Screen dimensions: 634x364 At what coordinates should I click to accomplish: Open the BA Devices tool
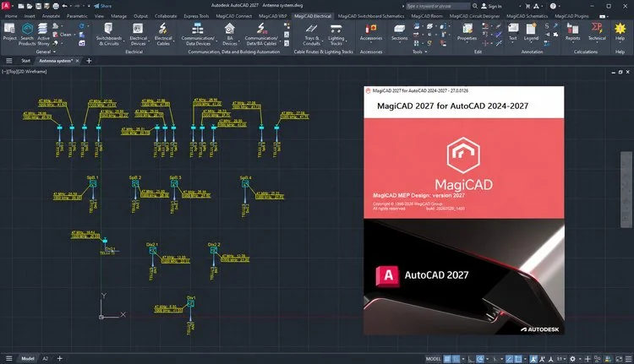point(230,34)
